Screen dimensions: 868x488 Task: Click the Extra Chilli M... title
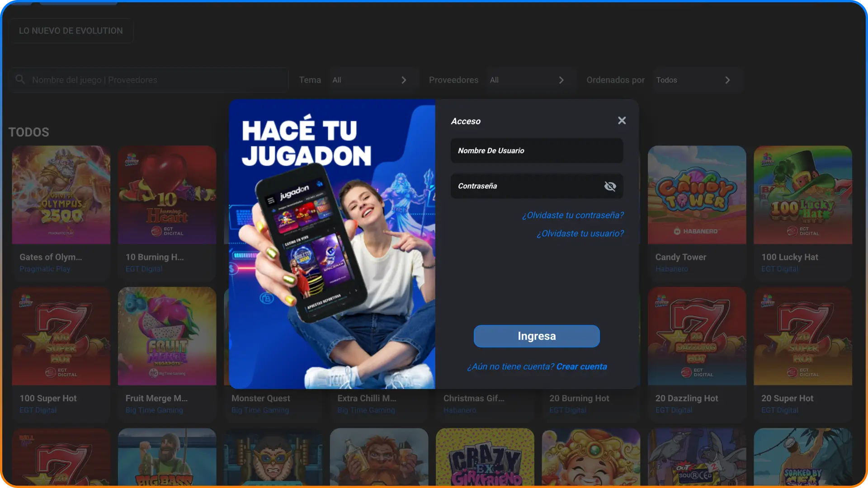[367, 399]
